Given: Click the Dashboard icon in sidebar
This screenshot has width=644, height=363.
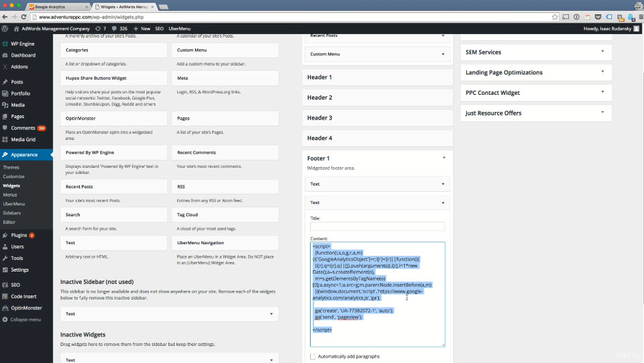Looking at the screenshot, I should [5, 55].
